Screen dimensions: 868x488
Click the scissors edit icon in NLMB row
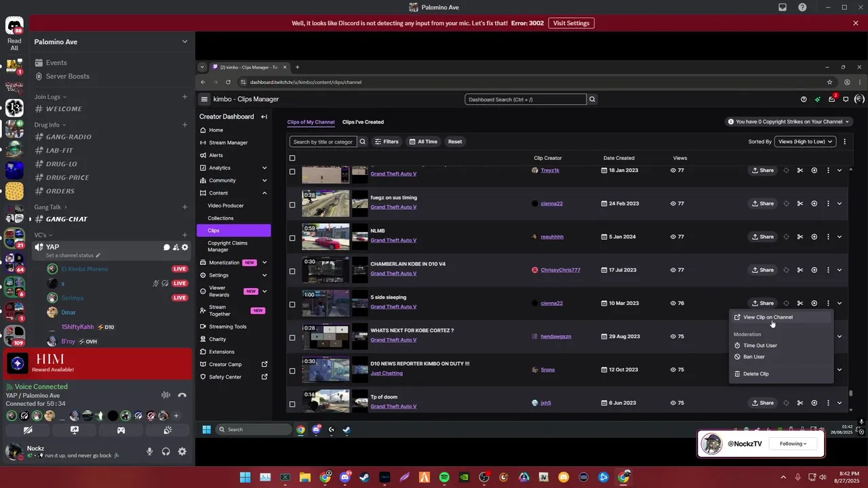click(x=800, y=237)
